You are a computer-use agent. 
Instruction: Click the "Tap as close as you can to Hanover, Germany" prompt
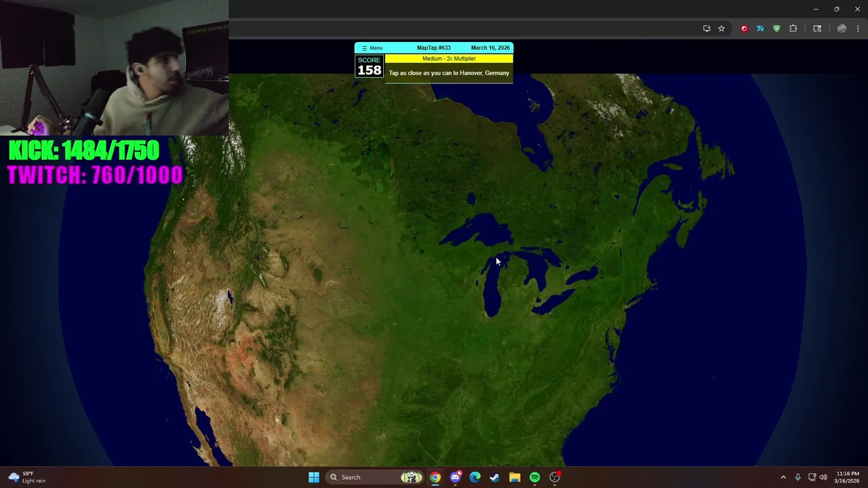pyautogui.click(x=449, y=73)
